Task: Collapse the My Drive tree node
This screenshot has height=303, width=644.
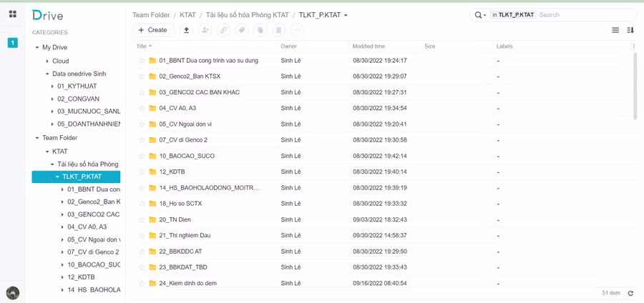Action: coord(37,48)
